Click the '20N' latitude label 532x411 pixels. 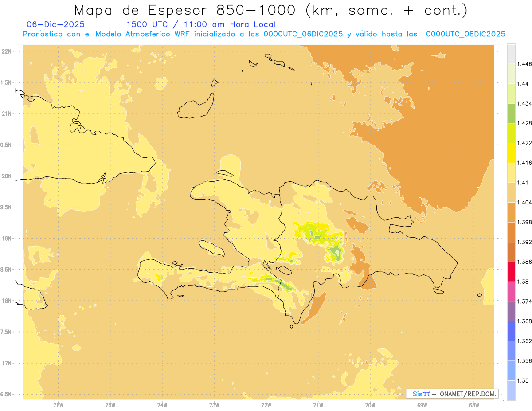(x=7, y=176)
